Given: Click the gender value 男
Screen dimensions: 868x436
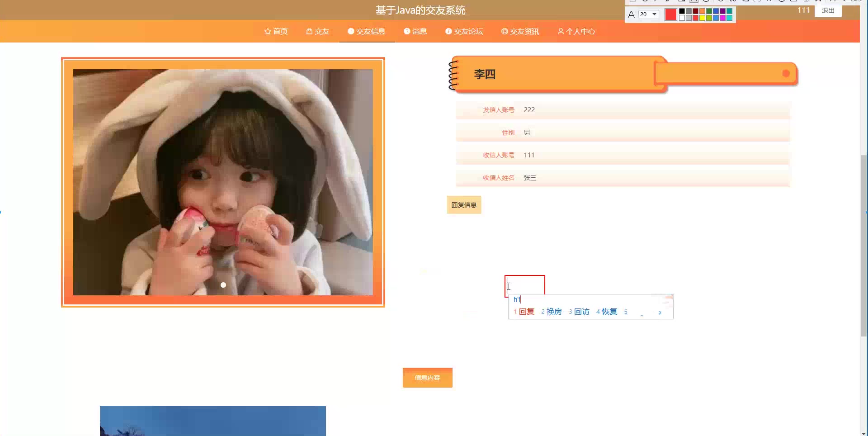Looking at the screenshot, I should tap(527, 133).
